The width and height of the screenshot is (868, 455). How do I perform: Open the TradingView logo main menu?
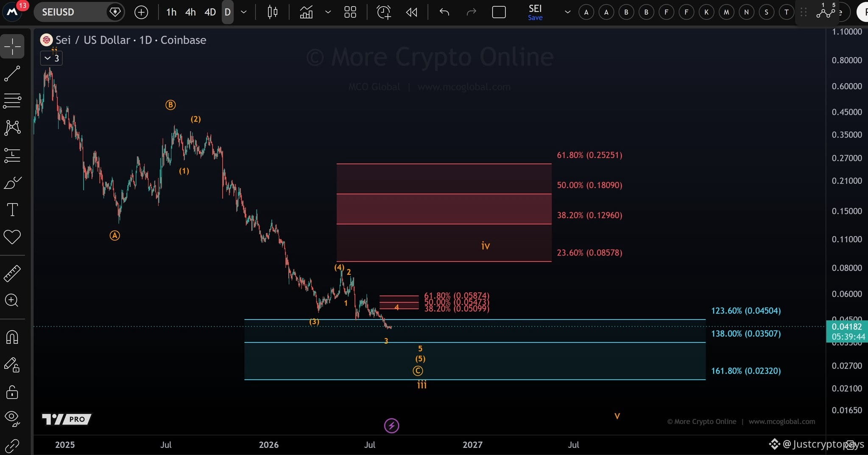tap(12, 12)
